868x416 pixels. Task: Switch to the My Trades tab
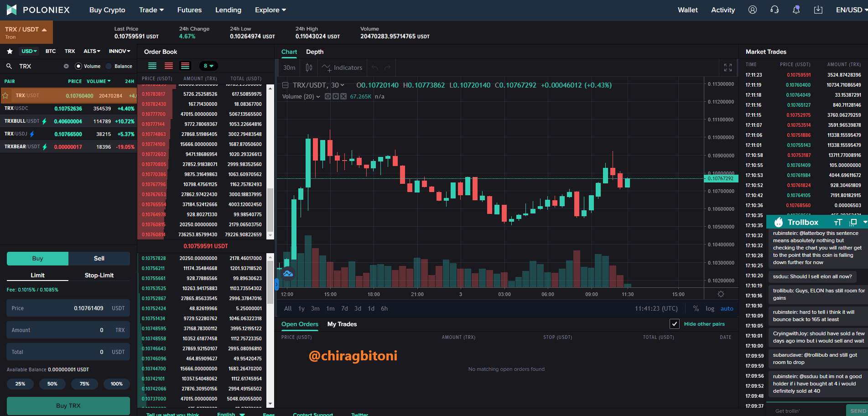click(x=342, y=324)
